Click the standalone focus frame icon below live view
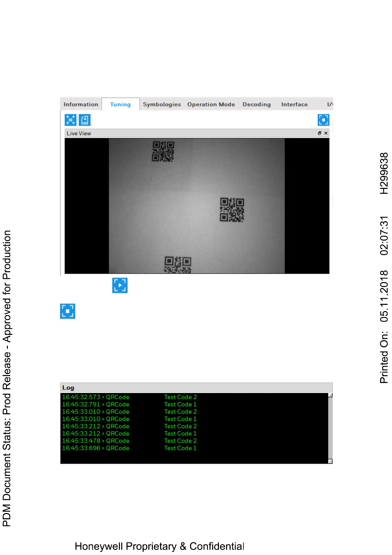 pos(68,311)
